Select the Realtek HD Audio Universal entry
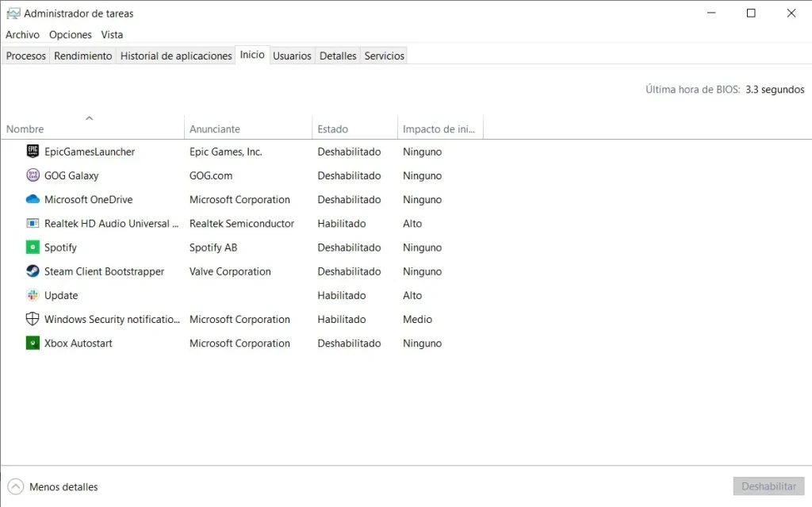 (x=111, y=224)
